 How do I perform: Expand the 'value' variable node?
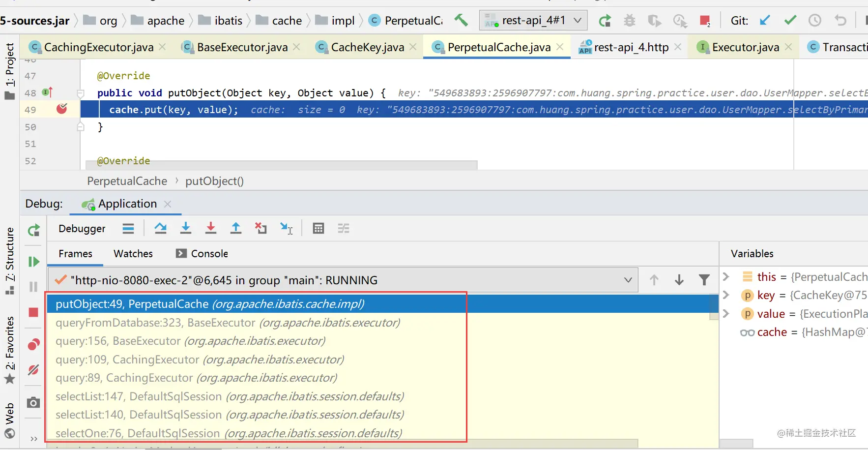726,314
